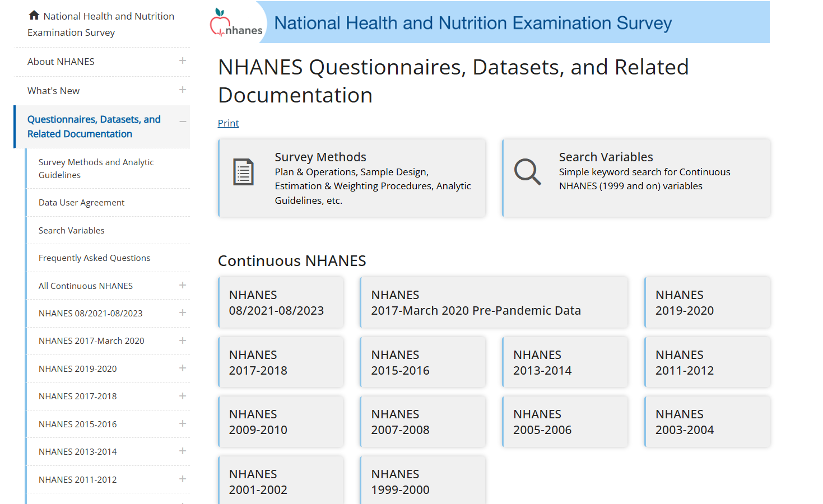823x504 pixels.
Task: Open NHANES 2017-March 2020 Pre-Pandemic Data card
Action: (x=494, y=302)
